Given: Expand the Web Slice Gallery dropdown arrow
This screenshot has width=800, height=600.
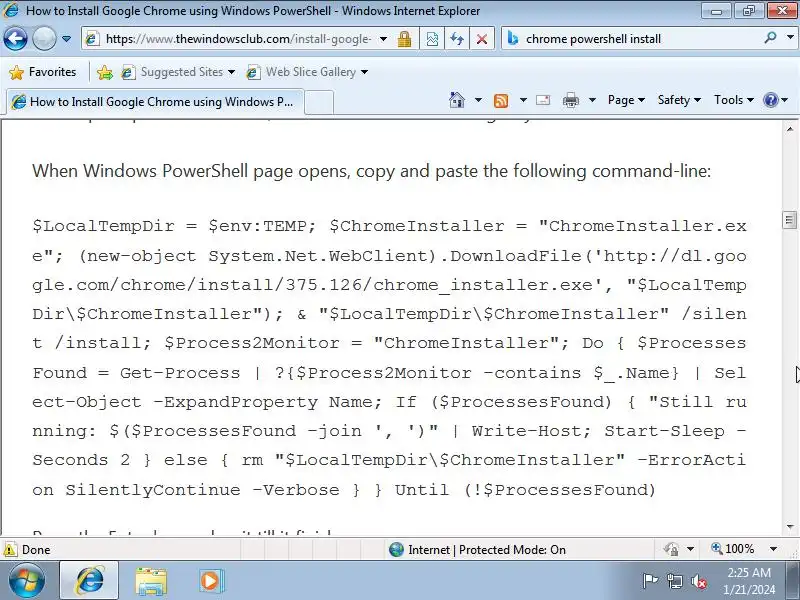Looking at the screenshot, I should coord(364,72).
